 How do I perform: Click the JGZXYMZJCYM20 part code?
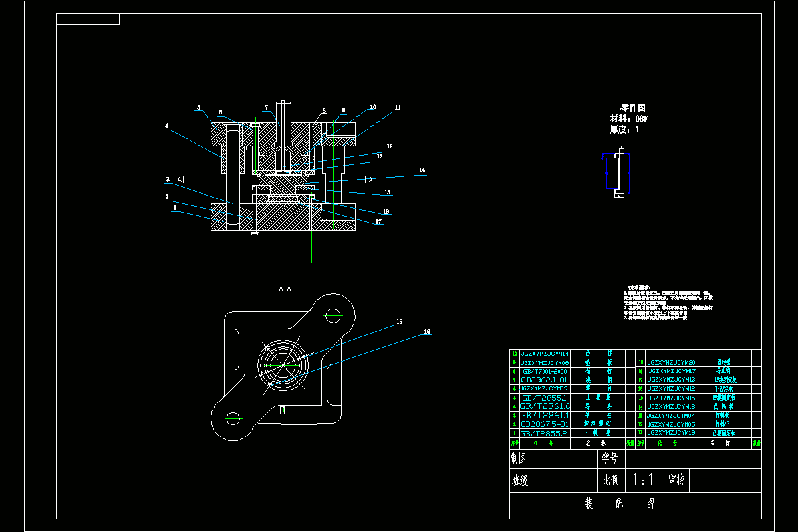(671, 362)
